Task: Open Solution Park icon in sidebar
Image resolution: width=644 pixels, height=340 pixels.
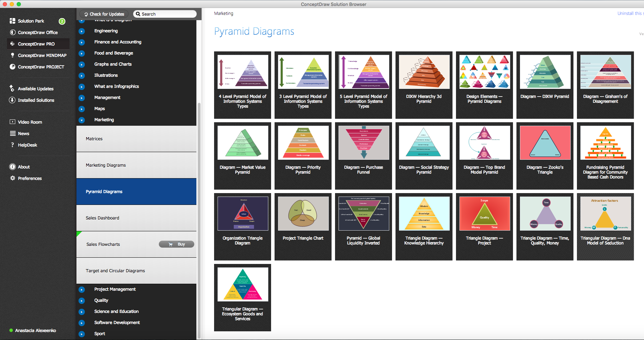Action: [13, 21]
